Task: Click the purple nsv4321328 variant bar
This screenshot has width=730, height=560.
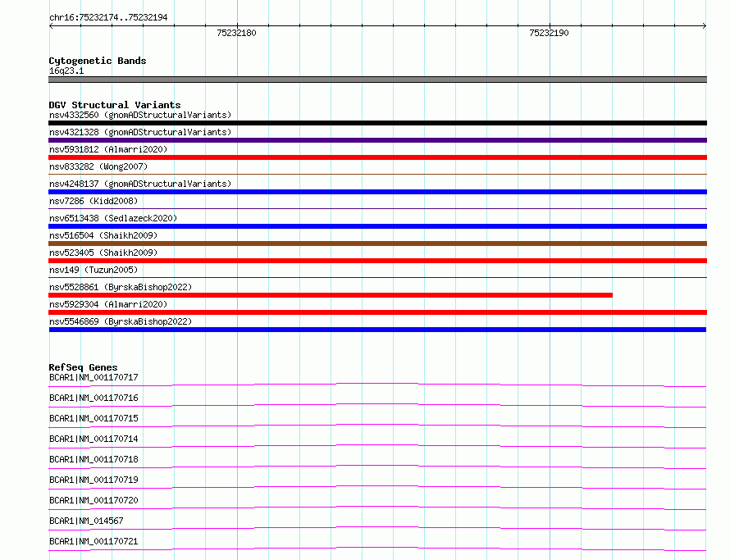Action: 377,140
